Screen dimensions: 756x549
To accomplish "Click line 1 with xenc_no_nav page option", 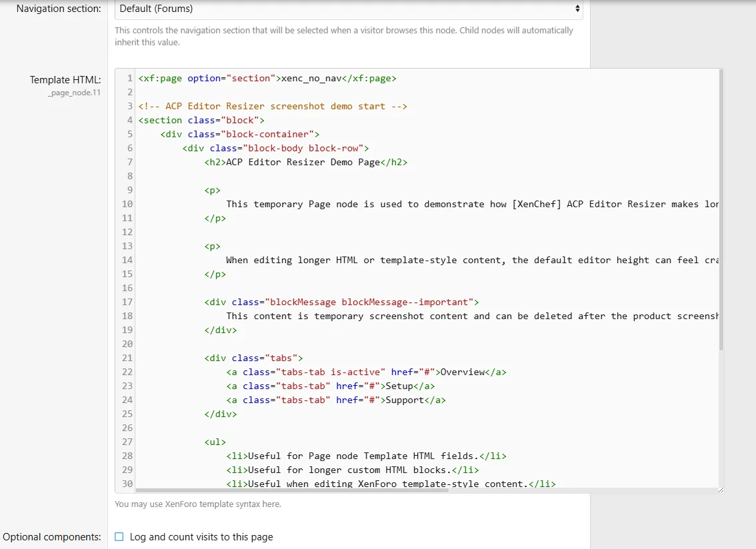I will coord(267,78).
